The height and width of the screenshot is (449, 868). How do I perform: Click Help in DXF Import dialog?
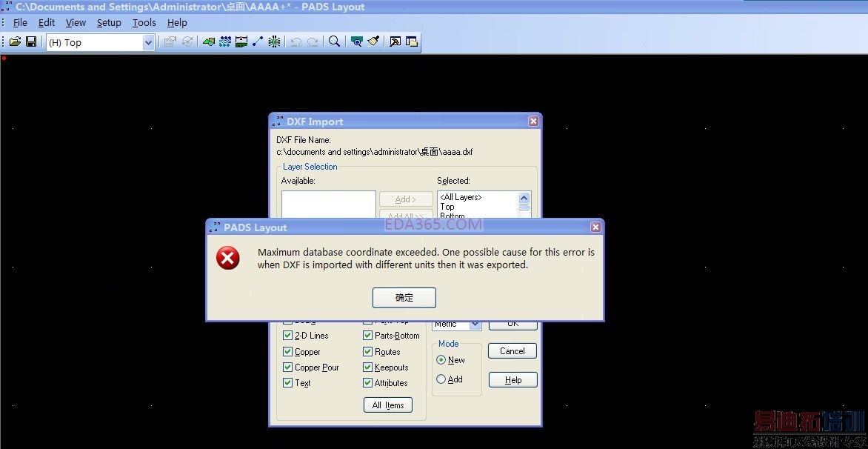pyautogui.click(x=513, y=380)
